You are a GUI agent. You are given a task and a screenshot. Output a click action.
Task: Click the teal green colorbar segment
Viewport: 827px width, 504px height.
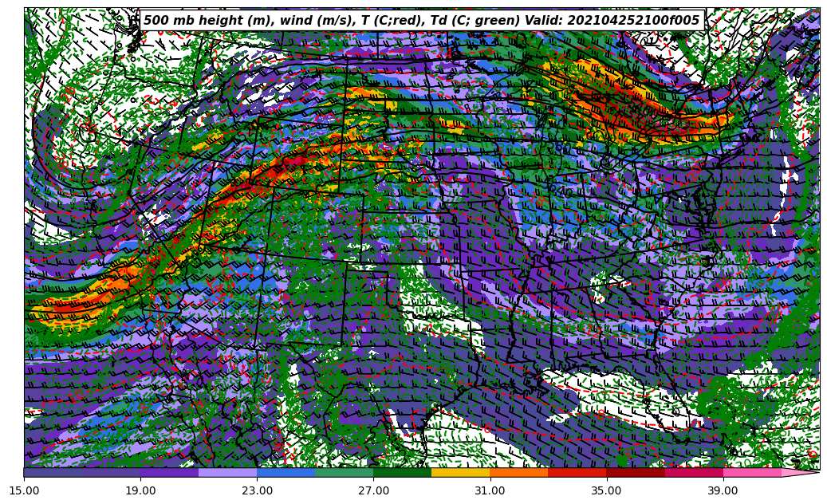(344, 472)
